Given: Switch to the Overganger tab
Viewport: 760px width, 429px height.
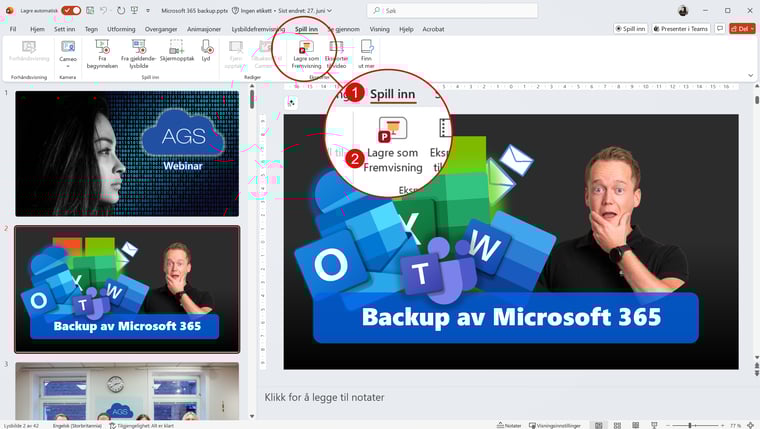Looking at the screenshot, I should pos(161,29).
